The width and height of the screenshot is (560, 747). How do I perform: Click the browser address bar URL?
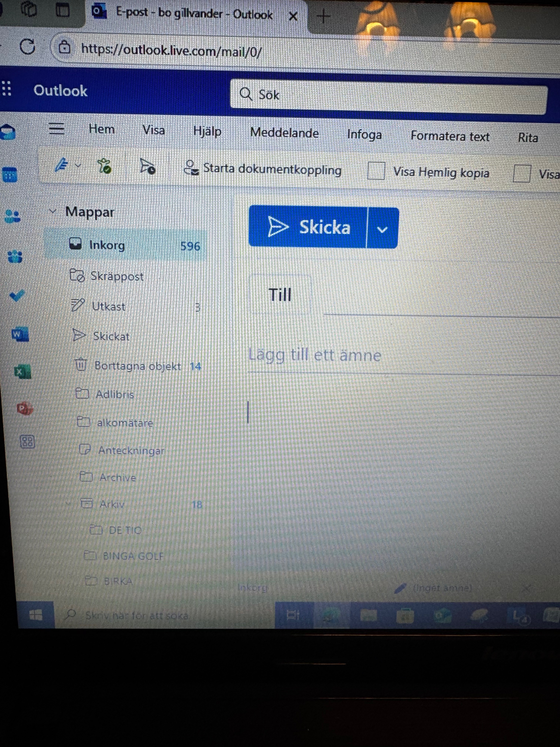[x=171, y=50]
